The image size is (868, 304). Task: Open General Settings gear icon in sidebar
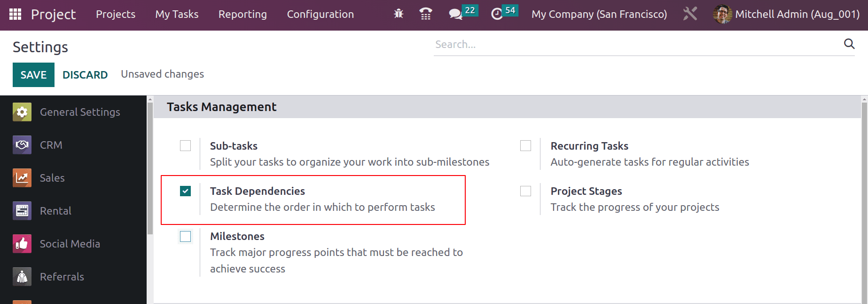(x=22, y=112)
